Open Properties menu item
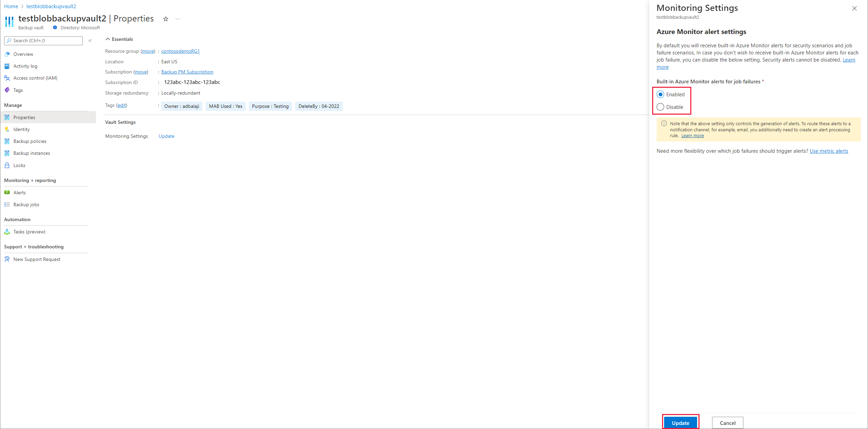Image resolution: width=868 pixels, height=429 pixels. 25,117
